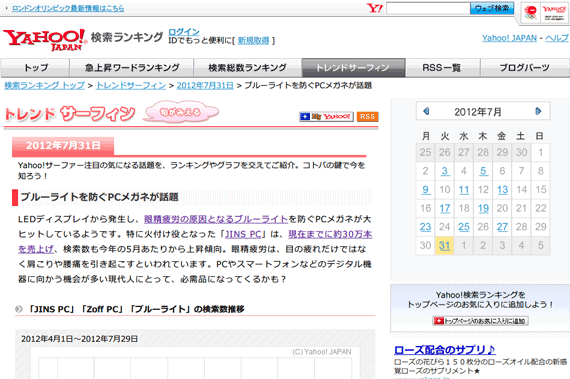570x379 pixels.
Task: Click the 2012年7月31日 date banner
Action: 63,146
